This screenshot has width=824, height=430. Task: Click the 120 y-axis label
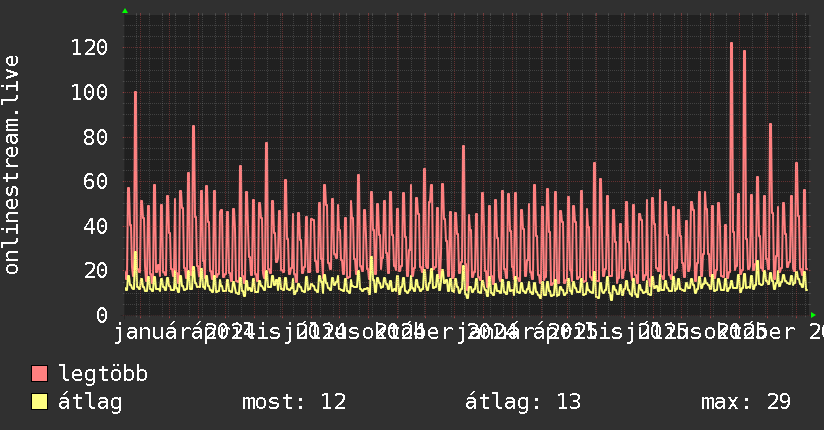[89, 48]
